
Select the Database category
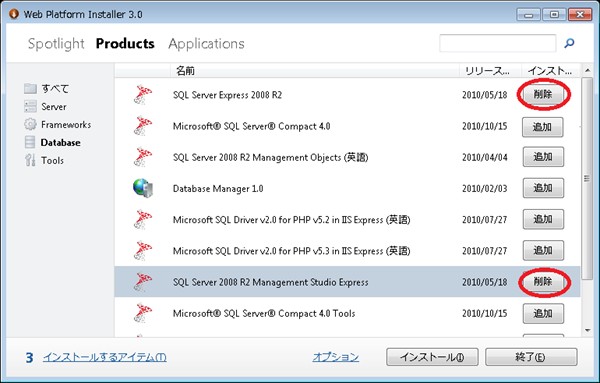tap(60, 142)
